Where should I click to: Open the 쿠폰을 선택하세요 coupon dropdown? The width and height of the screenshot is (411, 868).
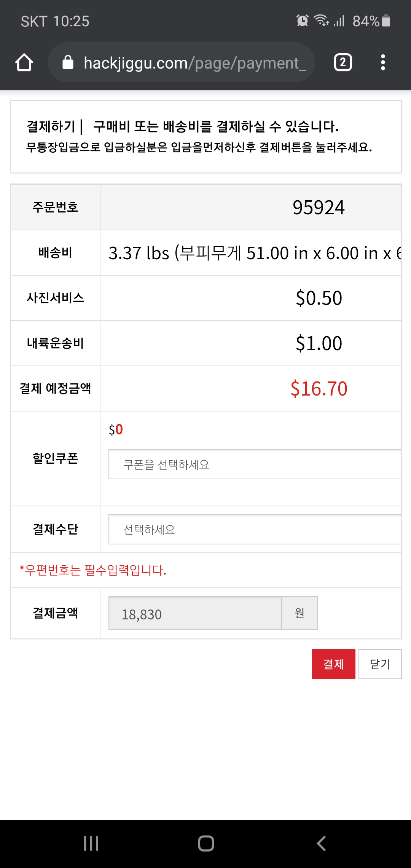[x=254, y=464]
